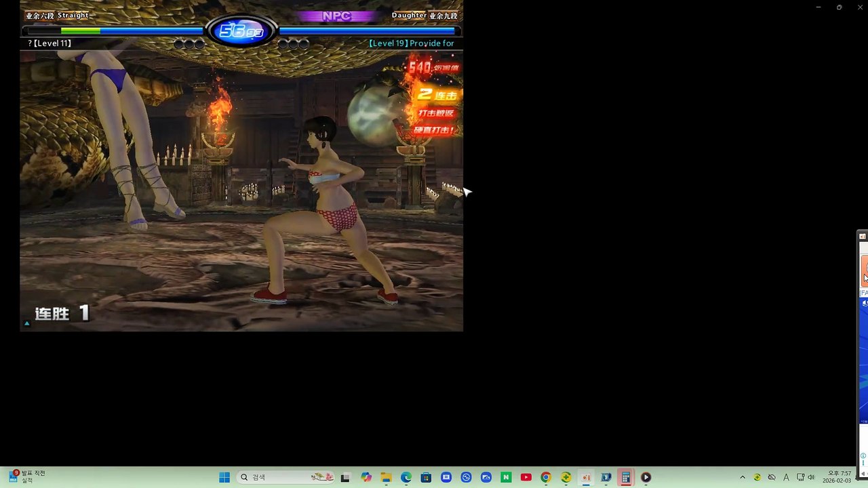The height and width of the screenshot is (488, 868).
Task: Open the yellow-green plus app on taskbar
Action: point(566,477)
